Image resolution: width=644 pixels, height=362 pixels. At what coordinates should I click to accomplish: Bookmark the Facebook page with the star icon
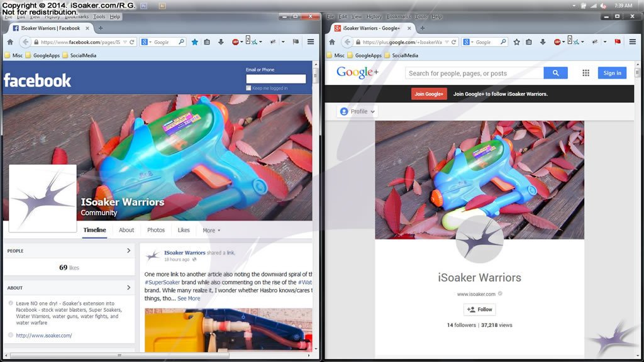195,42
